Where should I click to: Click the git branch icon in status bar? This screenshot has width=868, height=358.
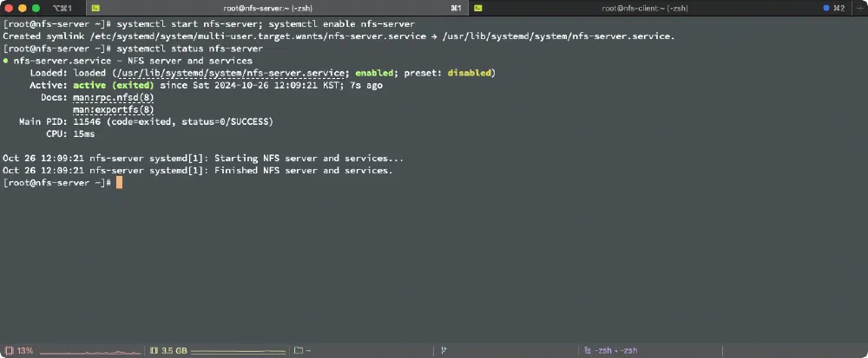pos(444,351)
